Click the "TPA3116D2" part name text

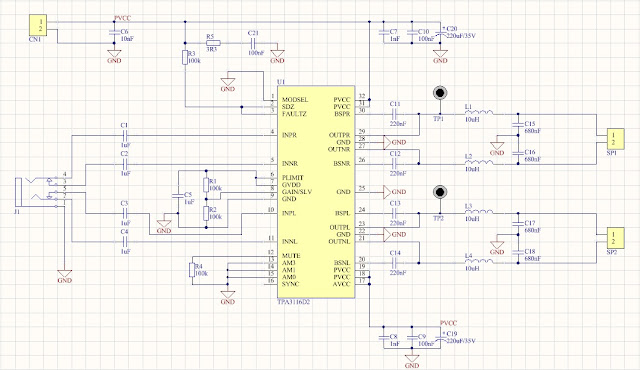point(293,302)
